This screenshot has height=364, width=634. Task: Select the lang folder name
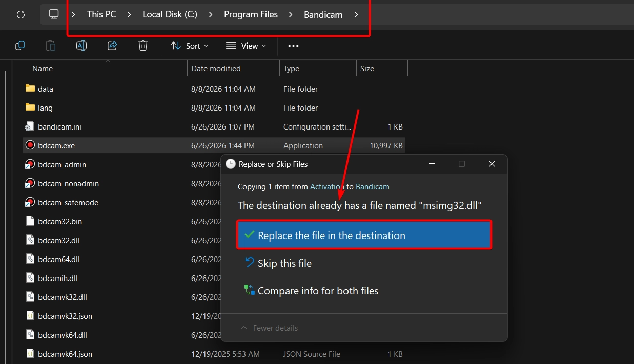click(45, 108)
